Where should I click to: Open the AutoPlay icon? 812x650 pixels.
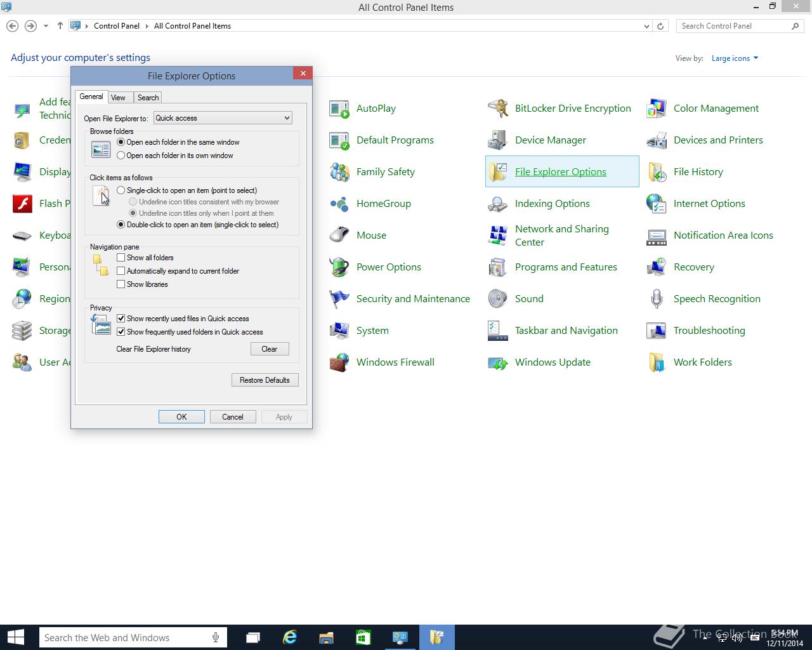pyautogui.click(x=339, y=109)
